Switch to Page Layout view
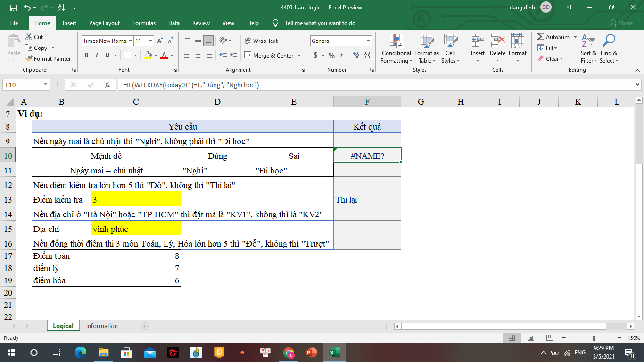The width and height of the screenshot is (644, 362). 530,338
